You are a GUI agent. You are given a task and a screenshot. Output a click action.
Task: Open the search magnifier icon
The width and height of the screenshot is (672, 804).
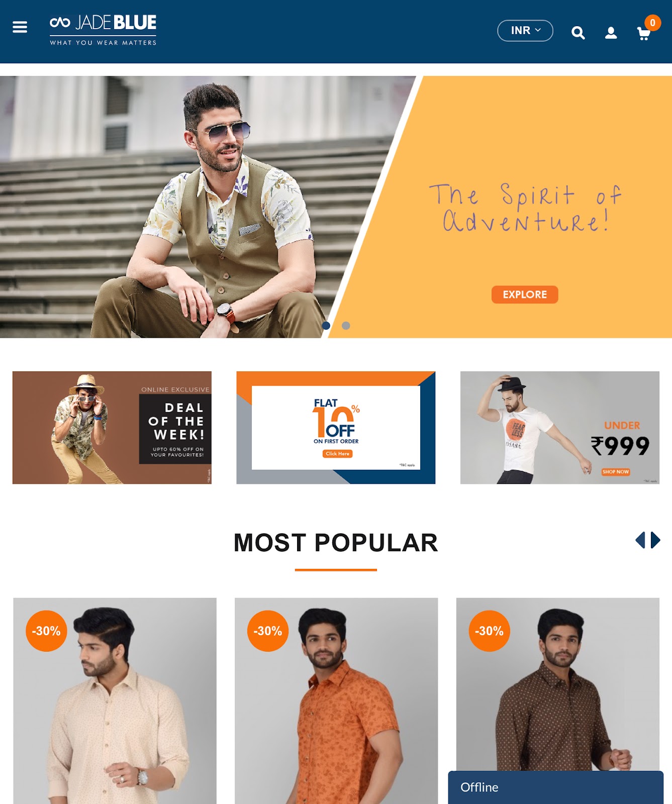578,33
